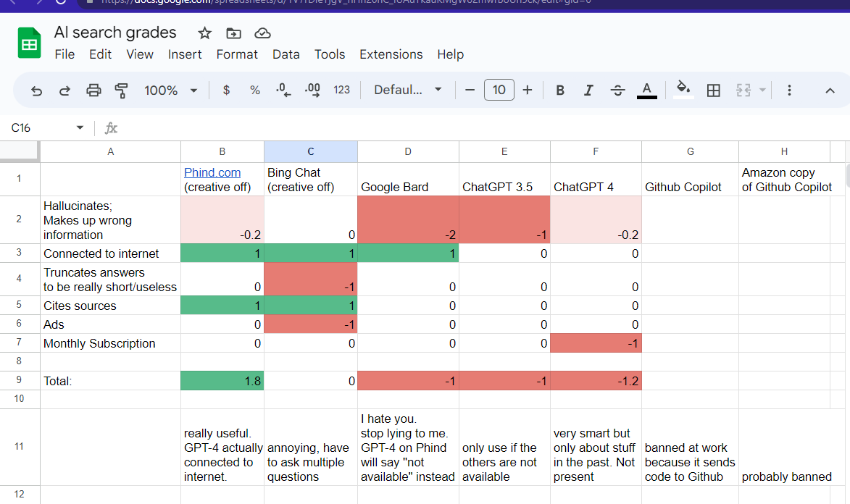Select the Total -1.2 cell
The image size is (850, 504).
coord(596,380)
